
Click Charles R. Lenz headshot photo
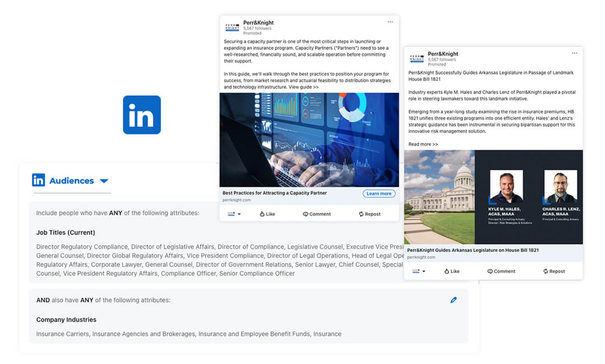point(561,186)
